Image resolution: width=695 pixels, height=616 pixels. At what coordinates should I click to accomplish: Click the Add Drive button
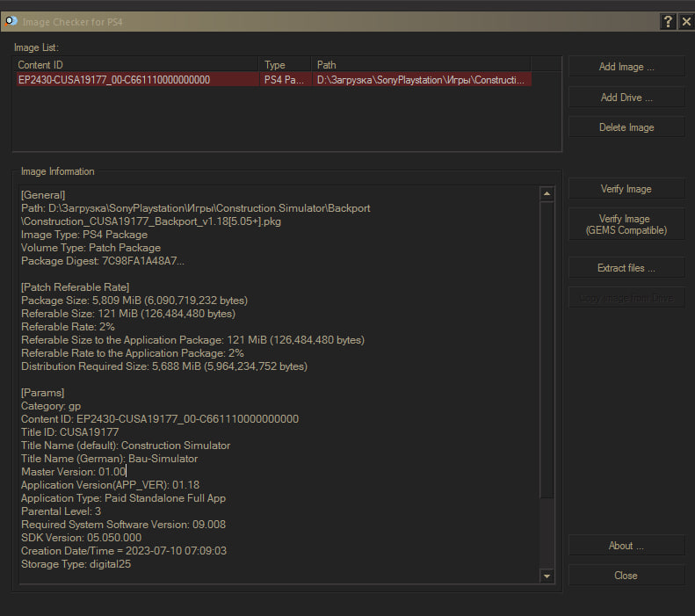(x=626, y=98)
